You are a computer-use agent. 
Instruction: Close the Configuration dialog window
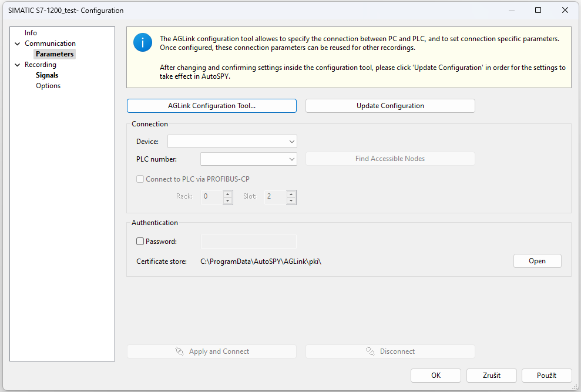tap(565, 10)
